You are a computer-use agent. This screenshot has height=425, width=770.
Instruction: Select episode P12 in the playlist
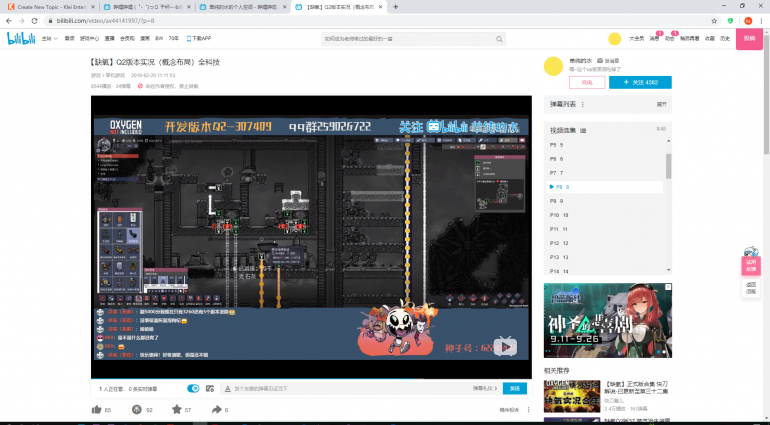[x=605, y=243]
